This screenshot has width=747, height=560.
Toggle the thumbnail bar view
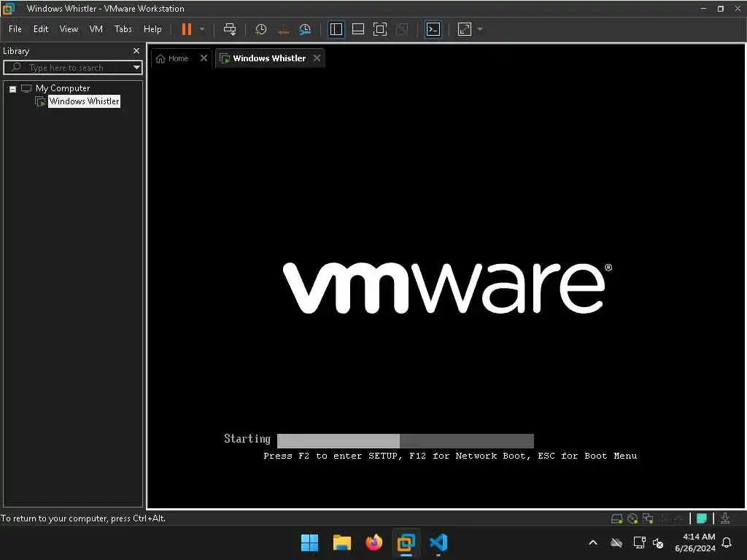[358, 29]
